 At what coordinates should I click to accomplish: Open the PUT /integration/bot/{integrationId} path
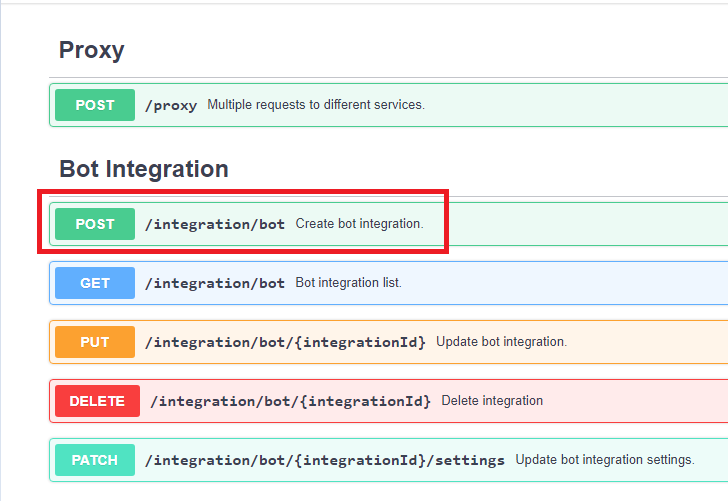point(285,342)
